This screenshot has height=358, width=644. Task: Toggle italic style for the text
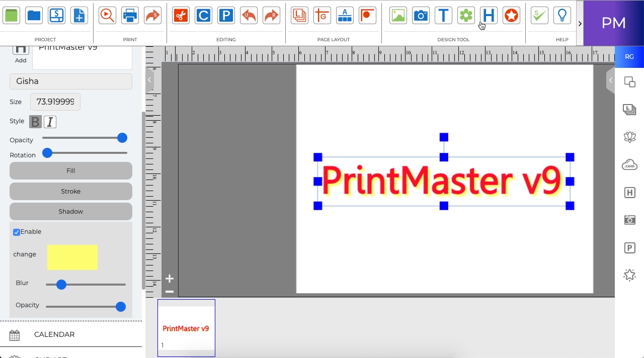tap(50, 122)
